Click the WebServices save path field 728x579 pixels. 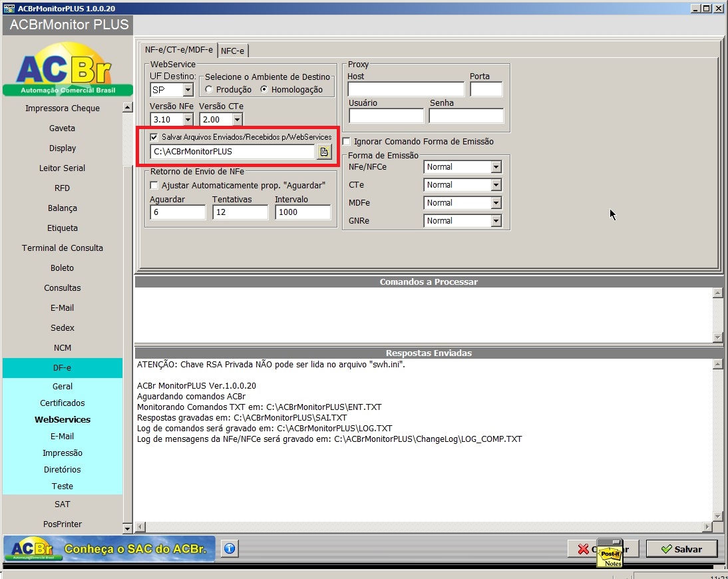(233, 152)
